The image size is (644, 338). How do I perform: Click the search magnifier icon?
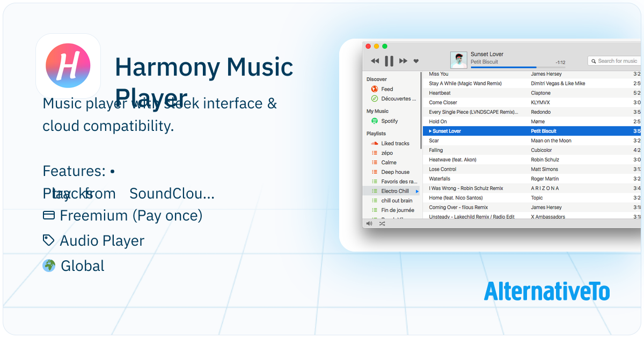point(594,61)
